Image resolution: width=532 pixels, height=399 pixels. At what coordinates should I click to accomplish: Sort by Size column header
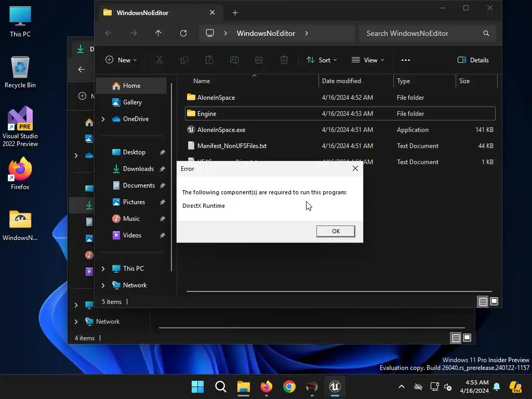click(464, 81)
